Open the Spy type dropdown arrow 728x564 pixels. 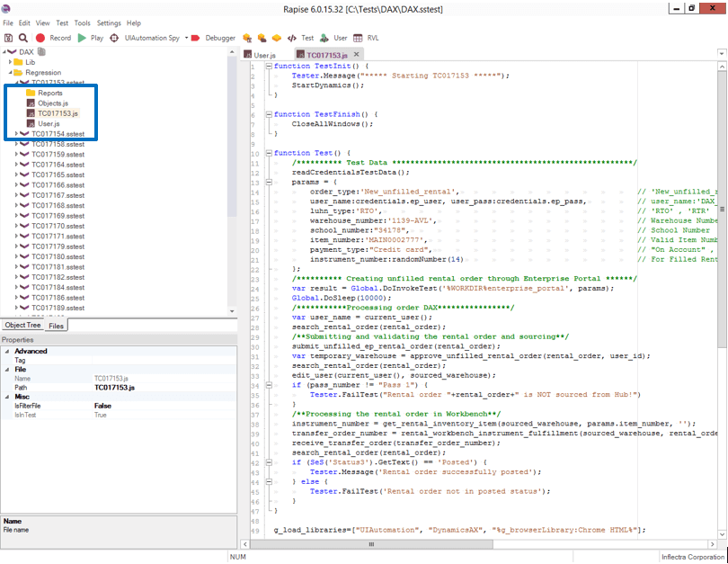186,38
